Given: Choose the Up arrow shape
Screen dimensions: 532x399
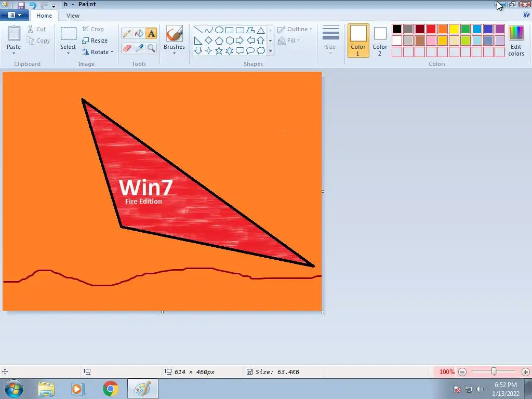Looking at the screenshot, I should pyautogui.click(x=261, y=41).
